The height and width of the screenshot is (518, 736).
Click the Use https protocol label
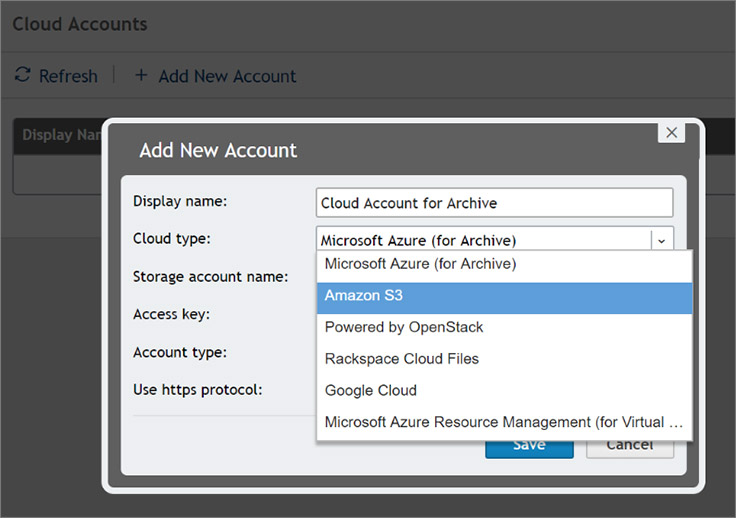[198, 389]
